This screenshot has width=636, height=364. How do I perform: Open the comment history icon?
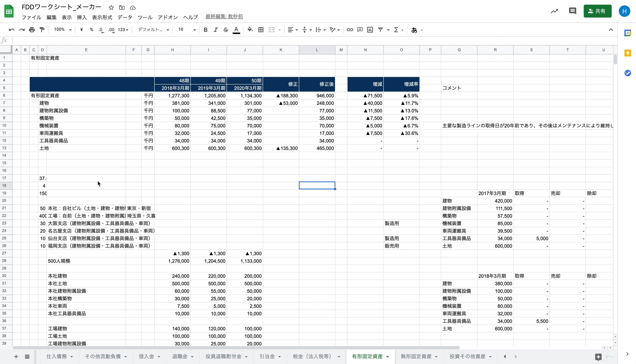click(x=572, y=11)
